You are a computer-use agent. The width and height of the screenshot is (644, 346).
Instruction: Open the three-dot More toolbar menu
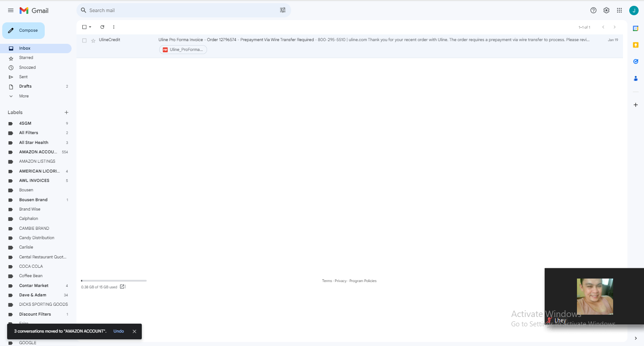(114, 27)
